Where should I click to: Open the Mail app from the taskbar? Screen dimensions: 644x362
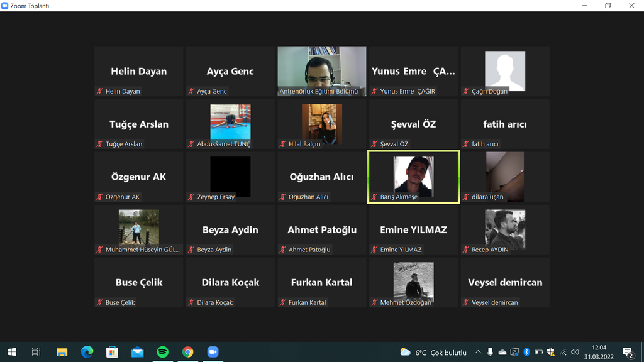(137, 352)
